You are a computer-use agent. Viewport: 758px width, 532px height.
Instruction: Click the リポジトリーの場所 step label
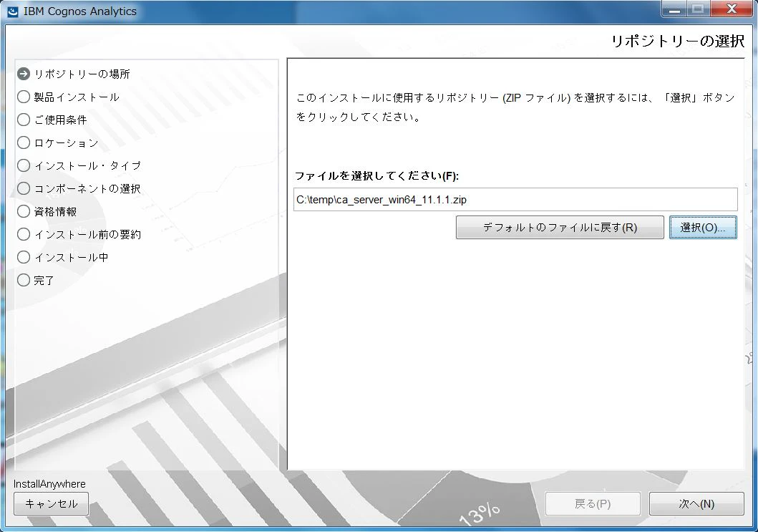82,74
